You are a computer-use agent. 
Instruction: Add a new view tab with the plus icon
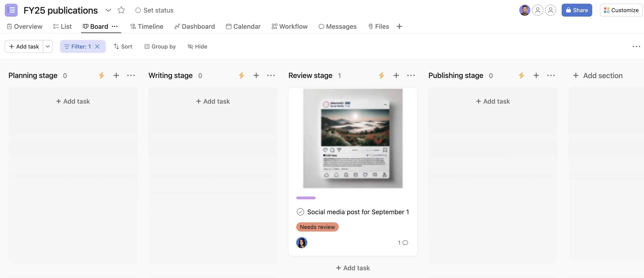point(399,27)
